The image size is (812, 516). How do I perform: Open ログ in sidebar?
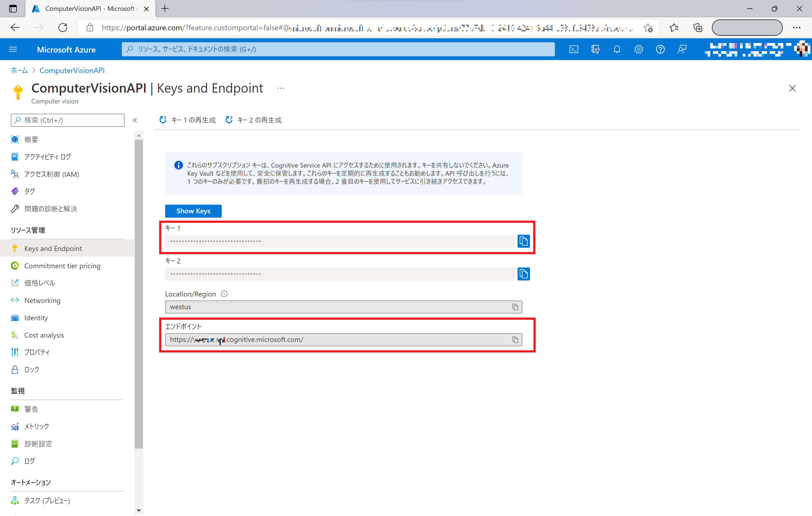(x=67, y=461)
